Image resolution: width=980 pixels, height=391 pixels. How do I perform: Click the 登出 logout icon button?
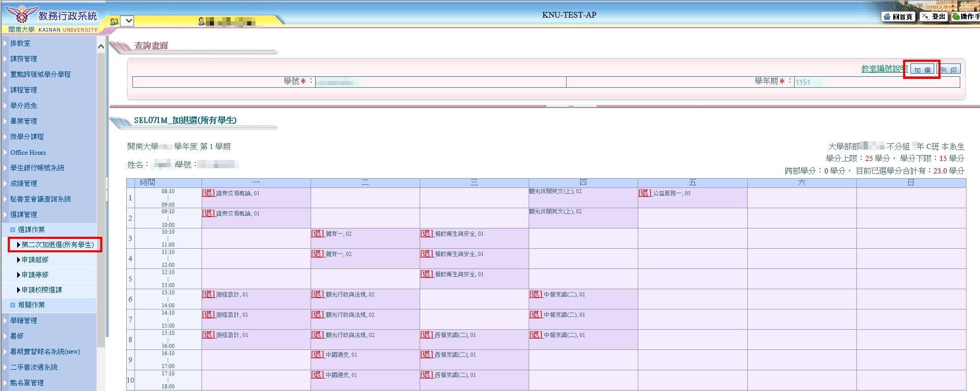pyautogui.click(x=934, y=17)
